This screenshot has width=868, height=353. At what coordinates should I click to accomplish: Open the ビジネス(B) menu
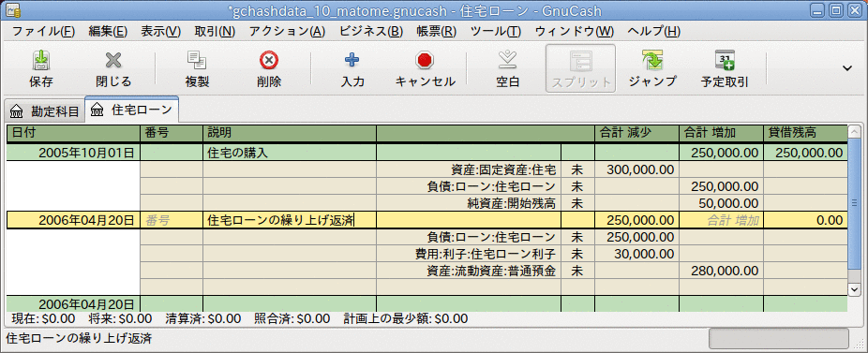[x=371, y=32]
